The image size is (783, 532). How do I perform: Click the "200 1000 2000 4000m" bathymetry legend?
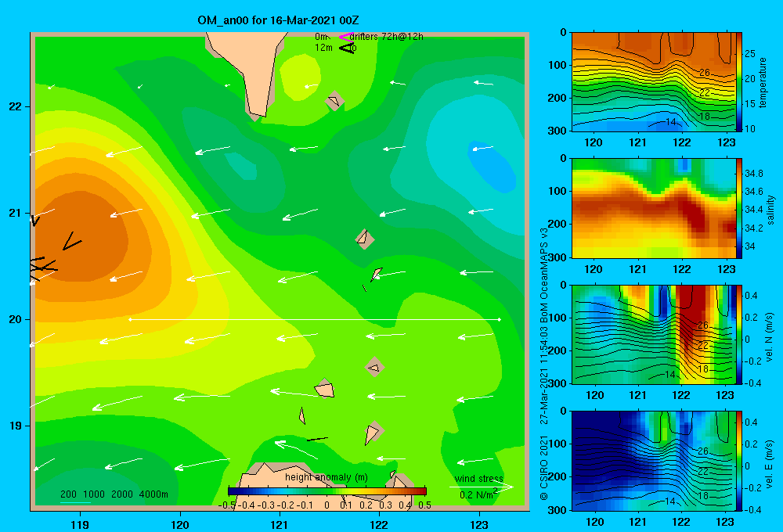114,494
